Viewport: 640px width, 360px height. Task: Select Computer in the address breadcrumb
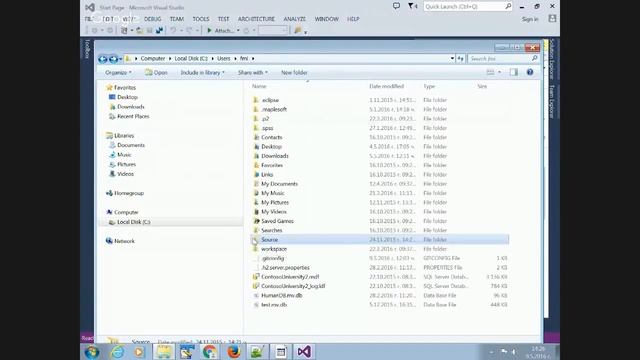(153, 58)
